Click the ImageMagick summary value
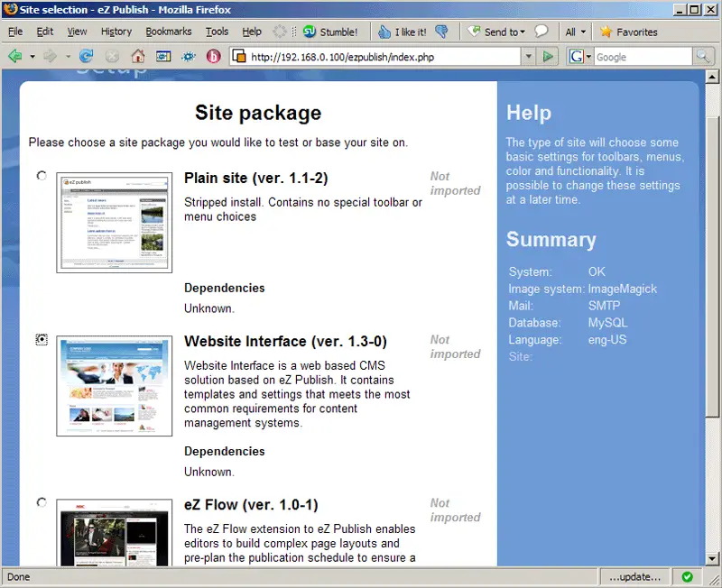 pos(622,289)
